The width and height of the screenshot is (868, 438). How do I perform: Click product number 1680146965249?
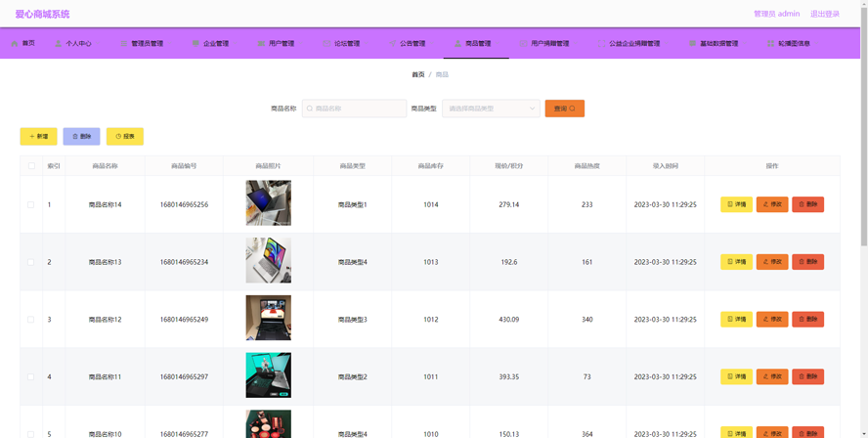[185, 320]
